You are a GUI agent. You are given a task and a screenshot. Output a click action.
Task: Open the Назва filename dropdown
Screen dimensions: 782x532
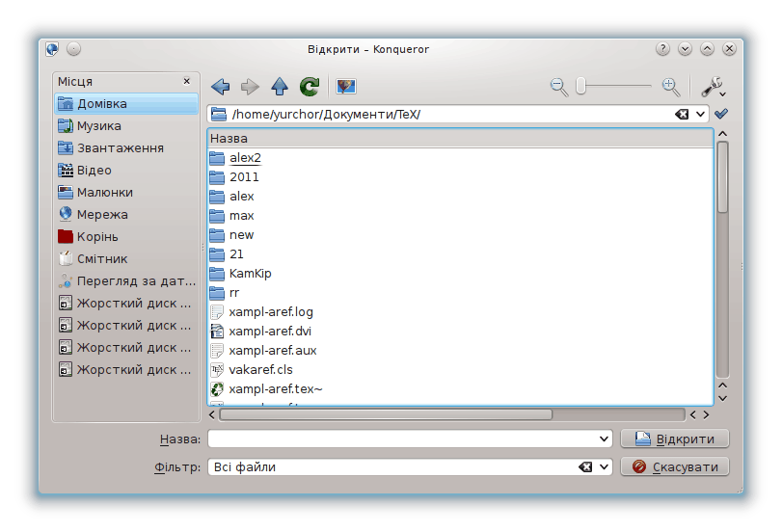pos(605,439)
